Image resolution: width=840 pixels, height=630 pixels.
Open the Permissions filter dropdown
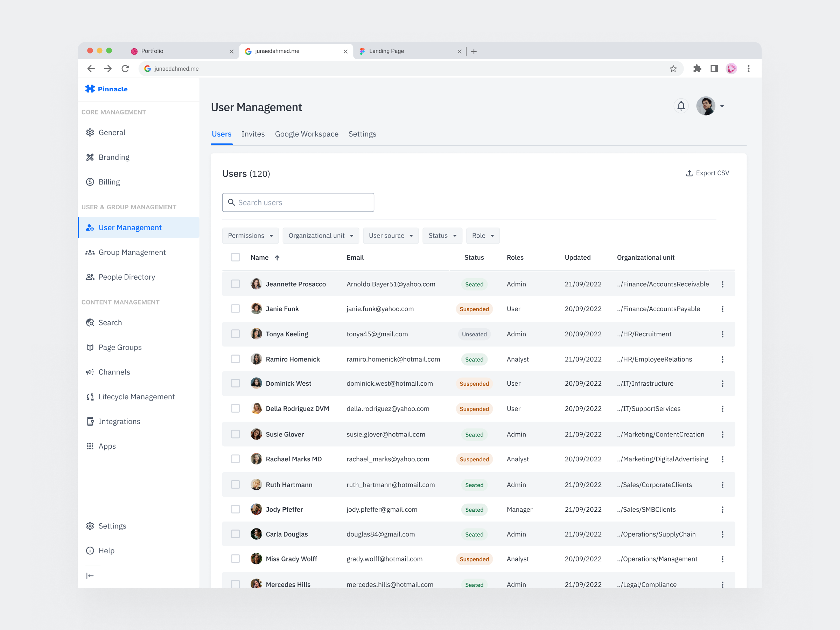[250, 236]
